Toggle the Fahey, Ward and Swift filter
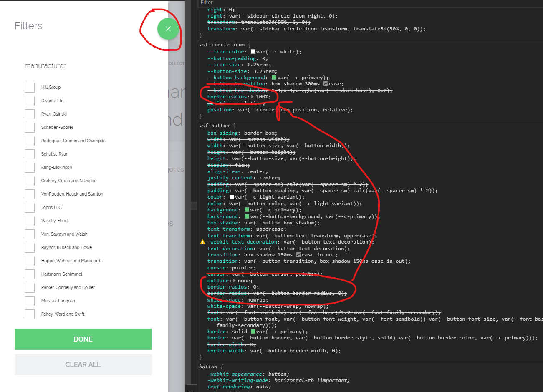Viewport: 543px width, 392px height. (x=29, y=314)
